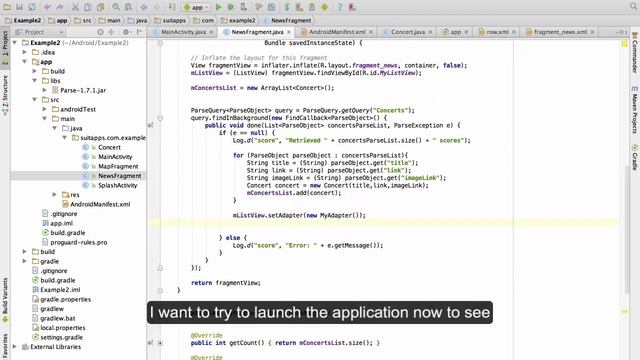Collapse the onCreateView method fold marker
Image resolution: width=640 pixels, height=360 pixels.
160,43
